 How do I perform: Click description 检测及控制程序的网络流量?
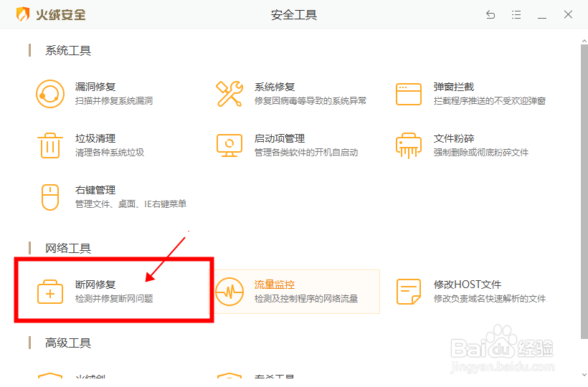[x=306, y=299]
